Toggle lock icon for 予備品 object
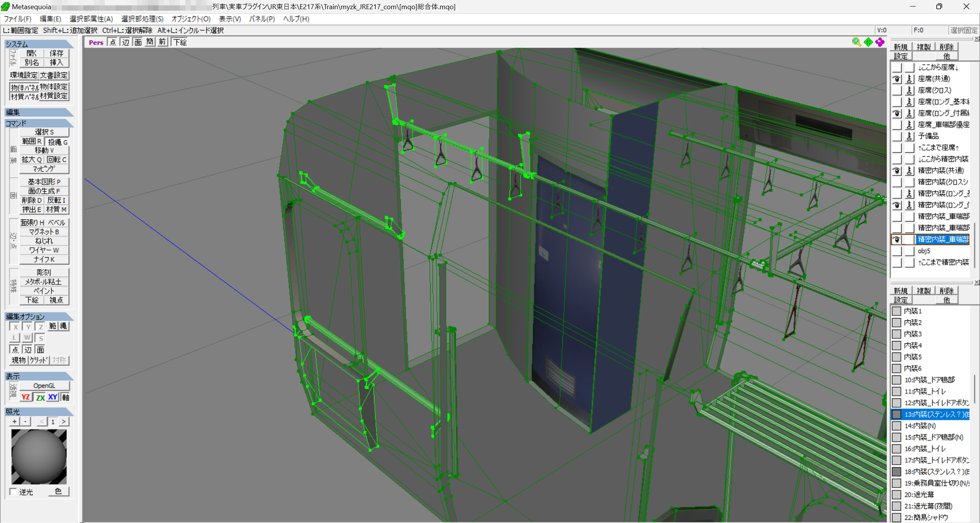 [x=909, y=136]
